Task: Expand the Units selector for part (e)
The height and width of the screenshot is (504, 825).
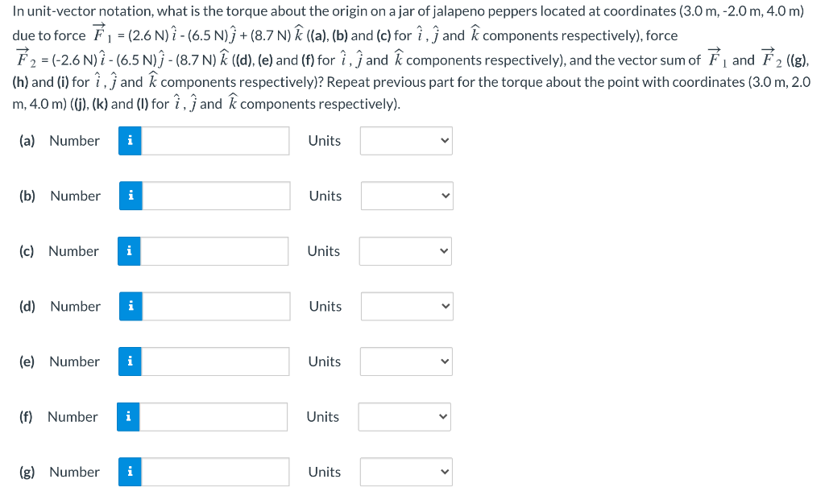Action: tap(406, 361)
